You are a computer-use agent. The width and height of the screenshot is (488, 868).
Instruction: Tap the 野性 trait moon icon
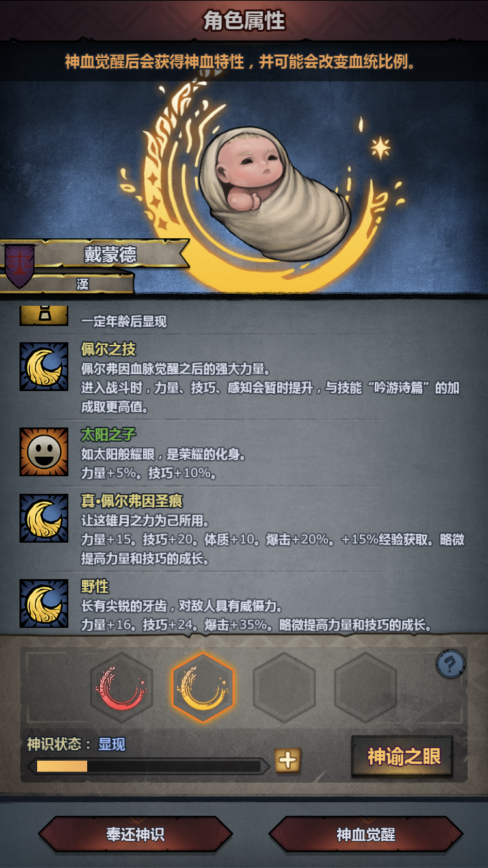tap(44, 603)
